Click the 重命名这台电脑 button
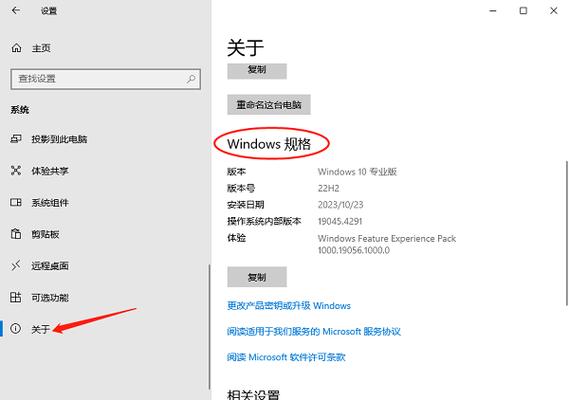 (269, 105)
